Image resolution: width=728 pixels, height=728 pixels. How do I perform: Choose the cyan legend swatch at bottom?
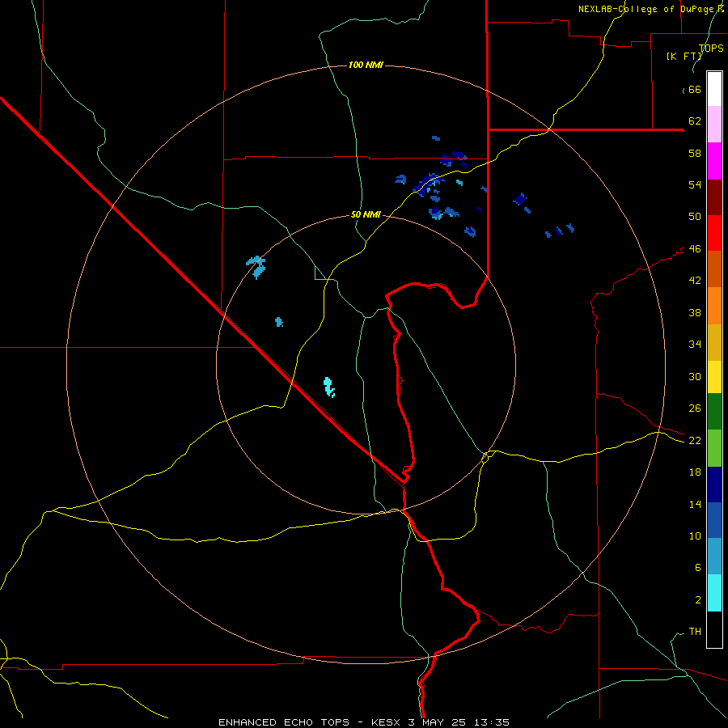coord(714,593)
